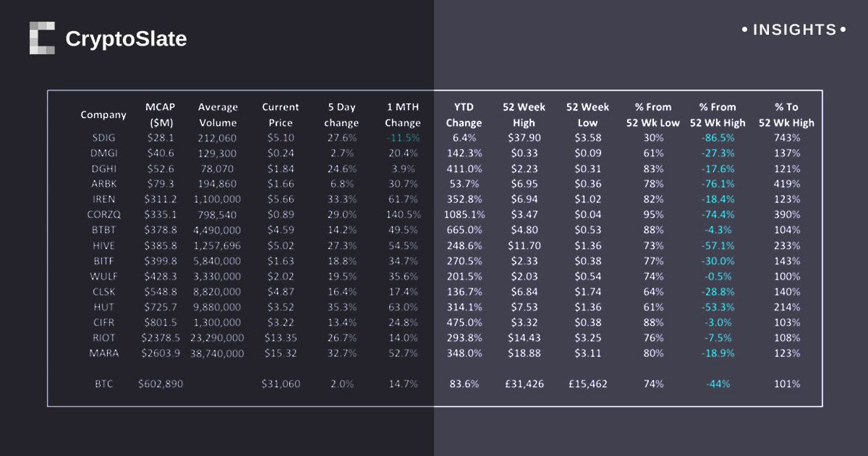Click the CryptoSlate brand name text
The image size is (868, 456).
(126, 39)
